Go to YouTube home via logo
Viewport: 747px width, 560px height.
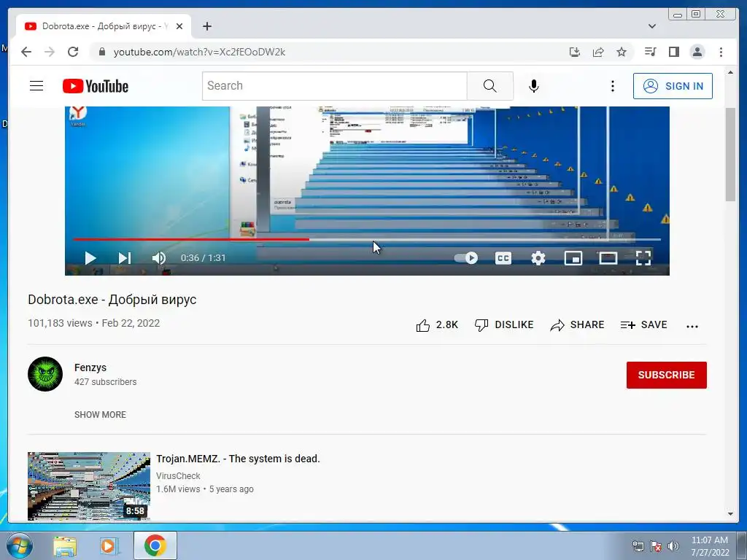[x=96, y=86]
